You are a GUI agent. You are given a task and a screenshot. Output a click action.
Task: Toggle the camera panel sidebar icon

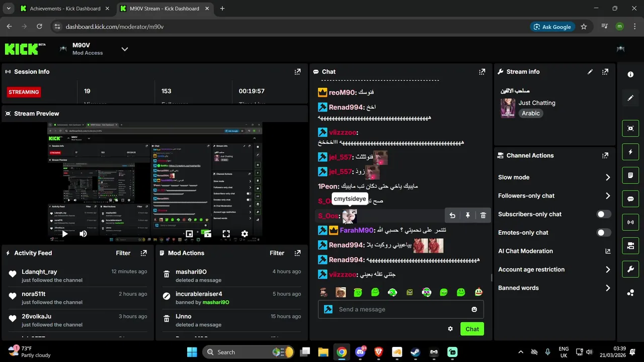pyautogui.click(x=630, y=246)
